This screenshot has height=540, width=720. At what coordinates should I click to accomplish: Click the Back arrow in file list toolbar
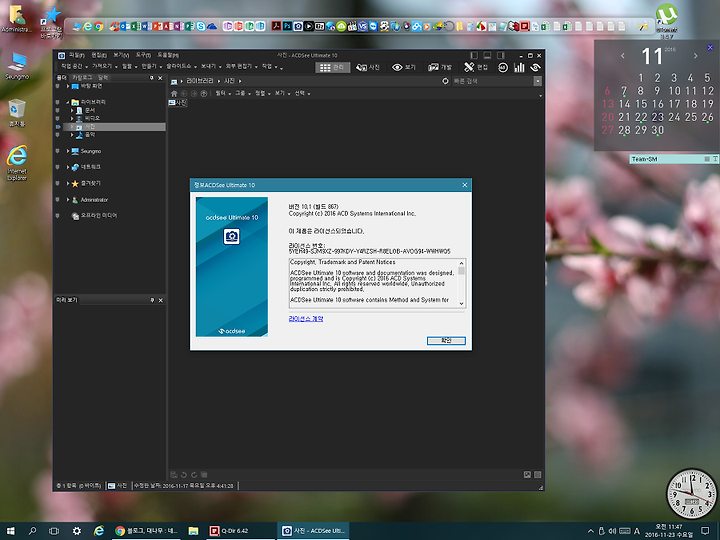click(184, 93)
